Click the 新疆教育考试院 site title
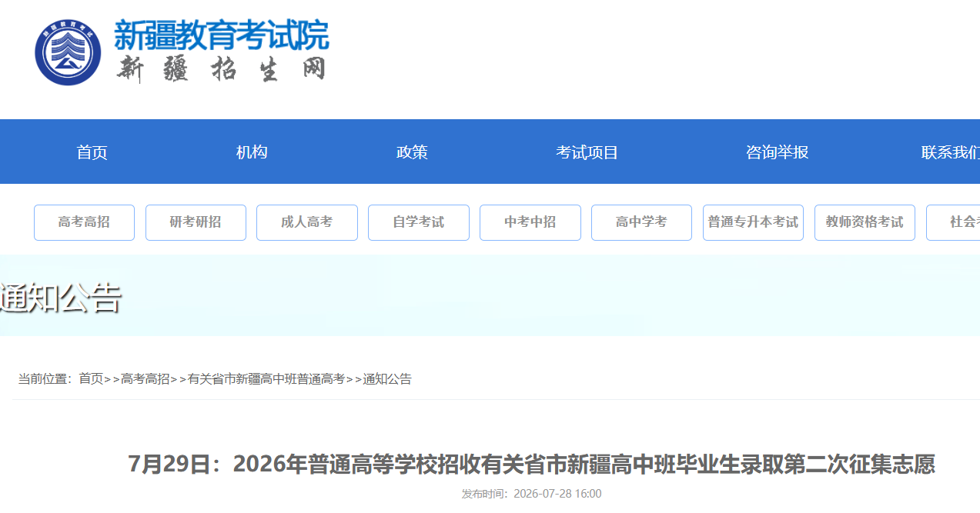 (222, 35)
